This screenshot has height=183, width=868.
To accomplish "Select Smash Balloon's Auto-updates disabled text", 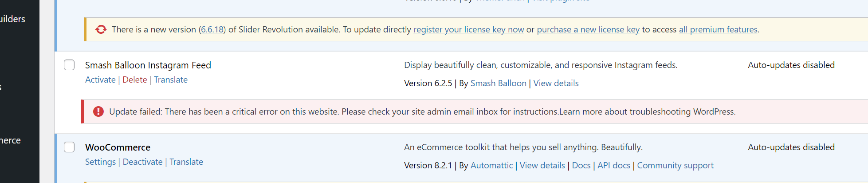I will coord(791,65).
